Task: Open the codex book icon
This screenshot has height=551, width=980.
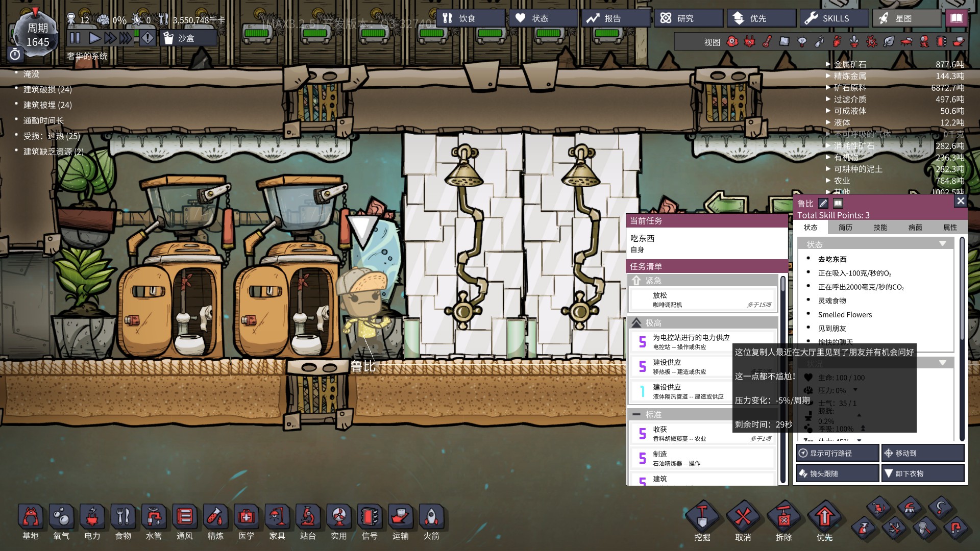Action: 957,18
